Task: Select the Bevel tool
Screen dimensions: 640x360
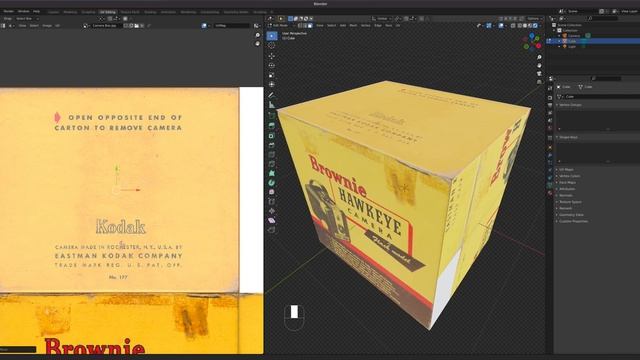Action: click(x=272, y=145)
